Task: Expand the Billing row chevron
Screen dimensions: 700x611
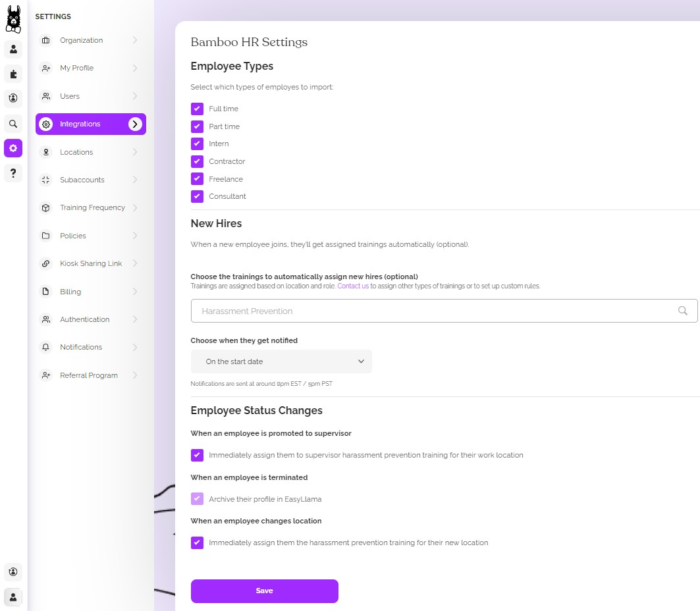Action: point(135,292)
